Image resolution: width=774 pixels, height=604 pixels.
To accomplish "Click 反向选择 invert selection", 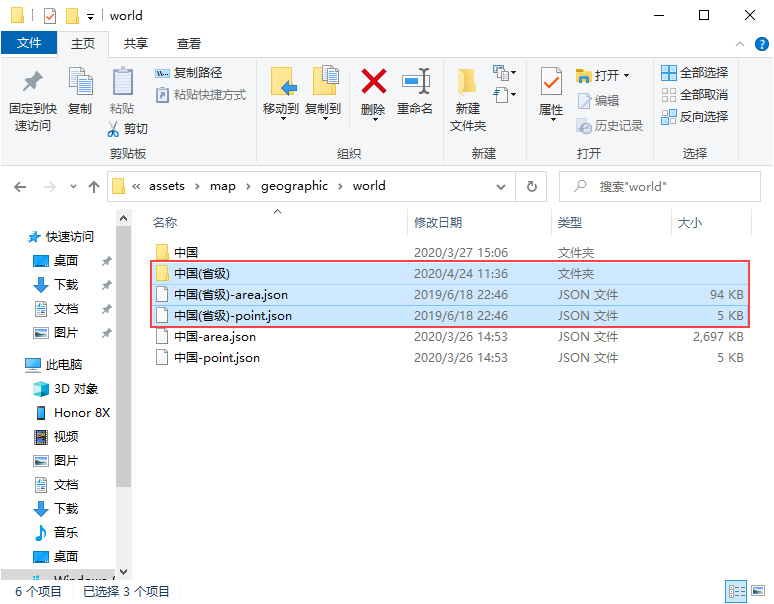I will point(695,117).
